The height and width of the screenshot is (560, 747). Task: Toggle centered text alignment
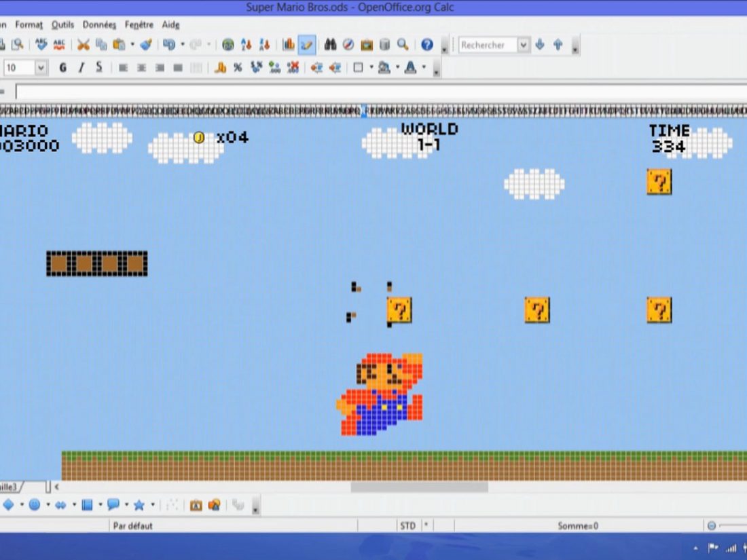coord(141,68)
